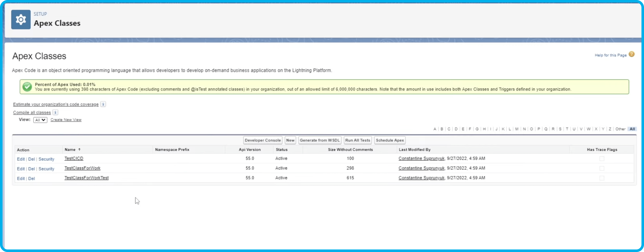Expand the View dropdown selector
644x252 pixels.
click(40, 120)
